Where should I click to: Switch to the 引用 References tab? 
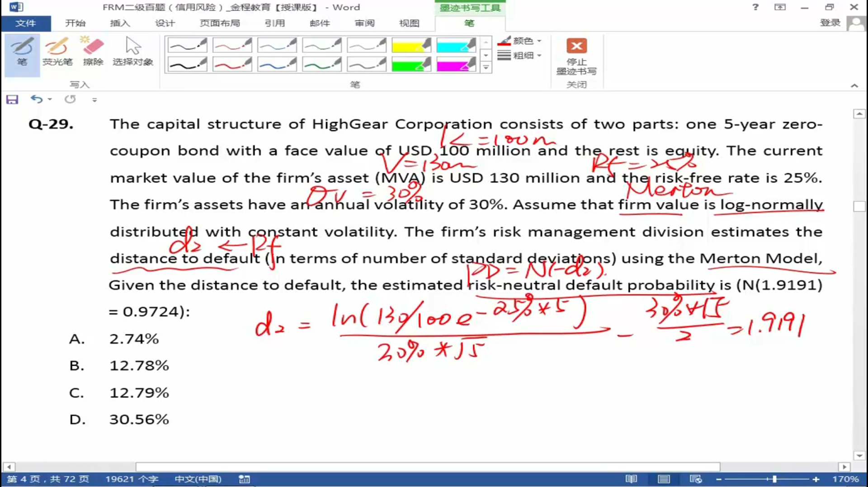(274, 23)
